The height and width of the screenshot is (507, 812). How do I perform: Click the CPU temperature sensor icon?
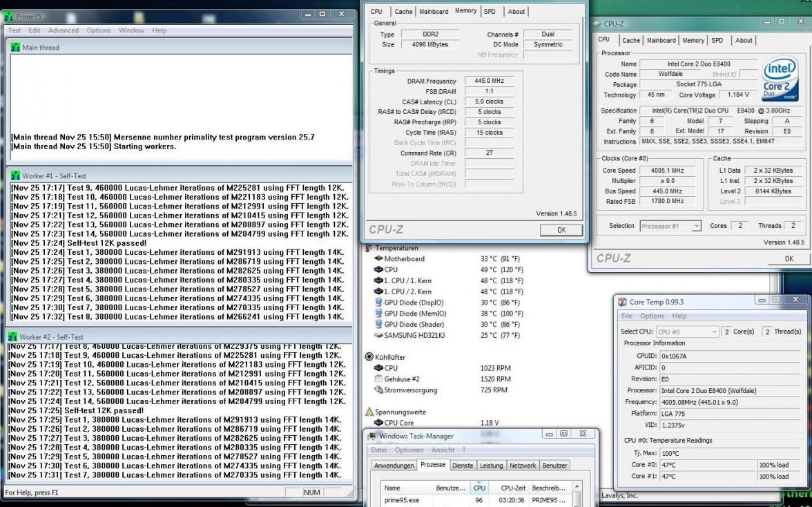click(378, 269)
